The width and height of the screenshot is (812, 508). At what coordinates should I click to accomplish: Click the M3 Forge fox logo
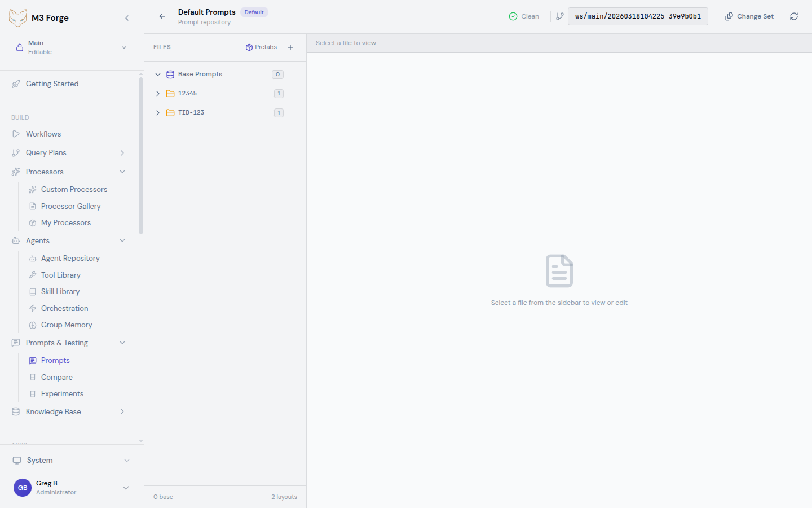coord(18,17)
